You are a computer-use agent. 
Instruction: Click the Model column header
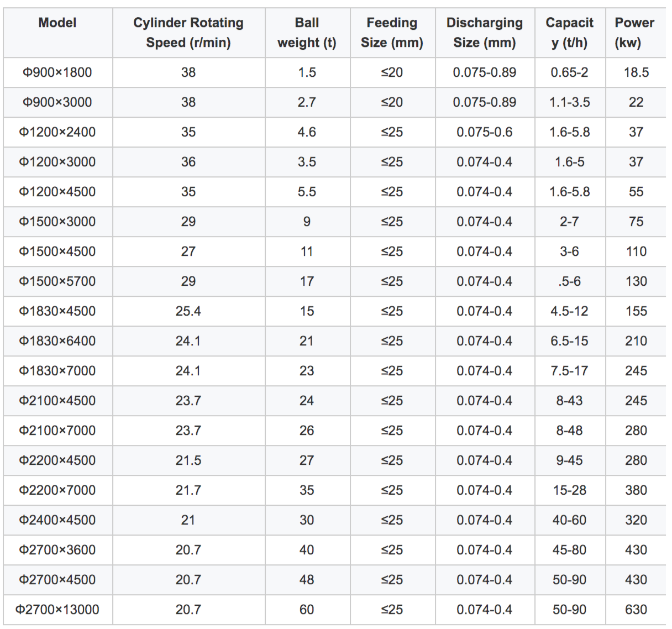57,23
